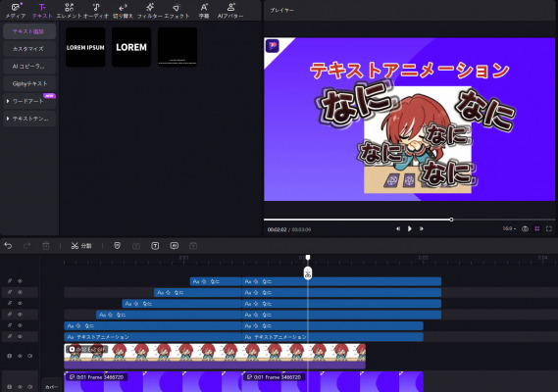Screen dimensions: 558x392
Task: Toggle link icon on topmost なに track
Action: pyautogui.click(x=10, y=281)
